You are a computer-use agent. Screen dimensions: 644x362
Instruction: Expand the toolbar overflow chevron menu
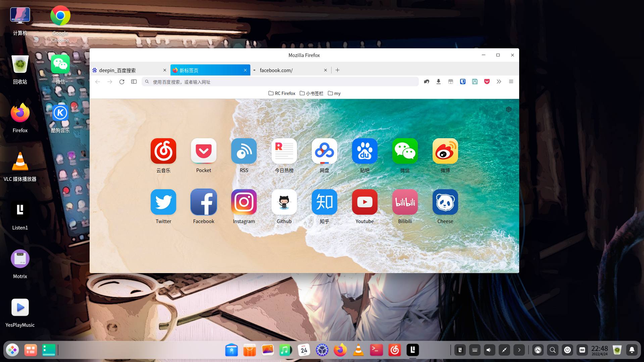coord(499,82)
